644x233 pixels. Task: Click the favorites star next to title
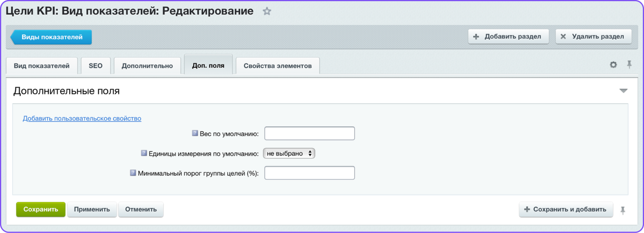267,12
